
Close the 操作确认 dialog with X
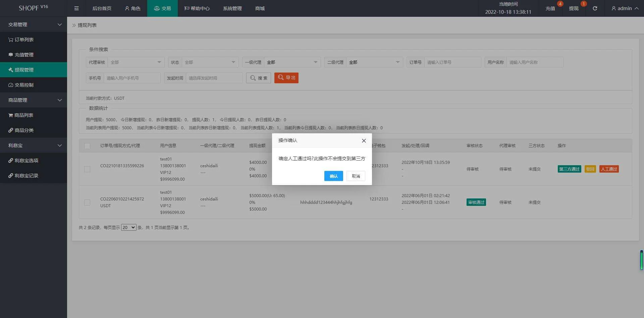click(364, 141)
